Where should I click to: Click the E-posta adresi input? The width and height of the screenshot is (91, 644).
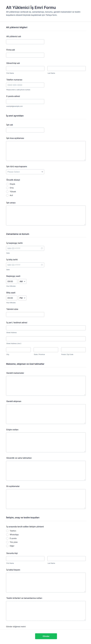pyautogui.click(x=25, y=101)
